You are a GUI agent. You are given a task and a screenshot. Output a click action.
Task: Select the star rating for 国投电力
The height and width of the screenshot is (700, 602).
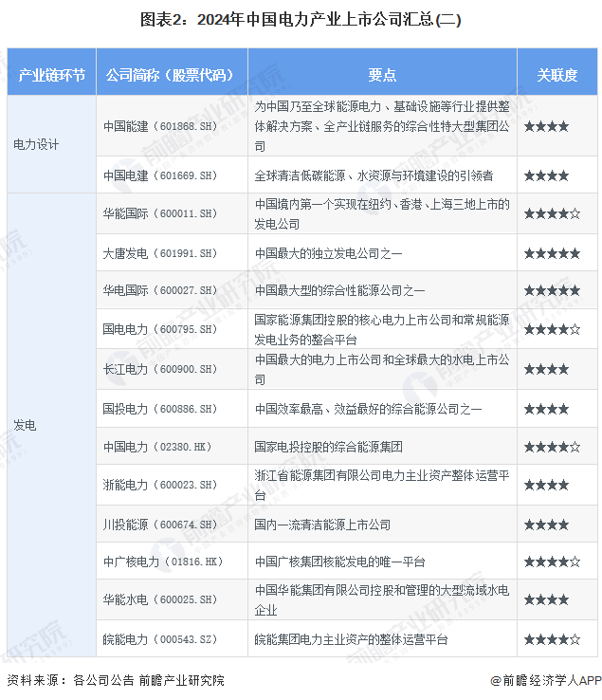546,409
